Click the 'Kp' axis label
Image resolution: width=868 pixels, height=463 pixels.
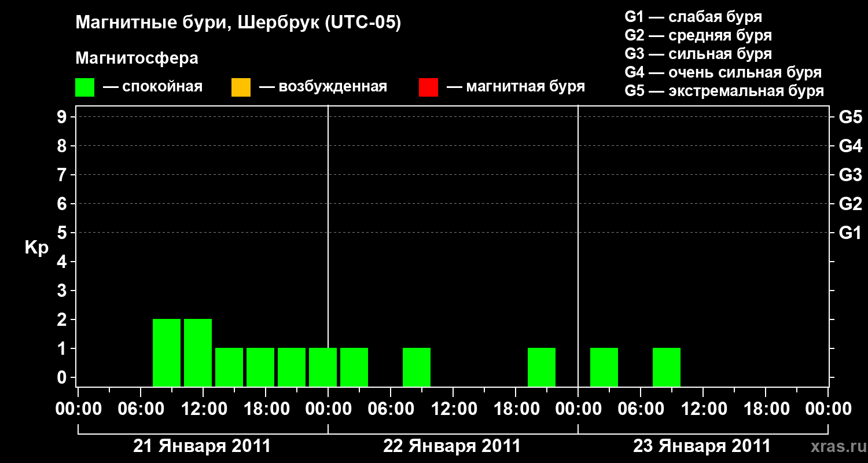[x=36, y=248]
